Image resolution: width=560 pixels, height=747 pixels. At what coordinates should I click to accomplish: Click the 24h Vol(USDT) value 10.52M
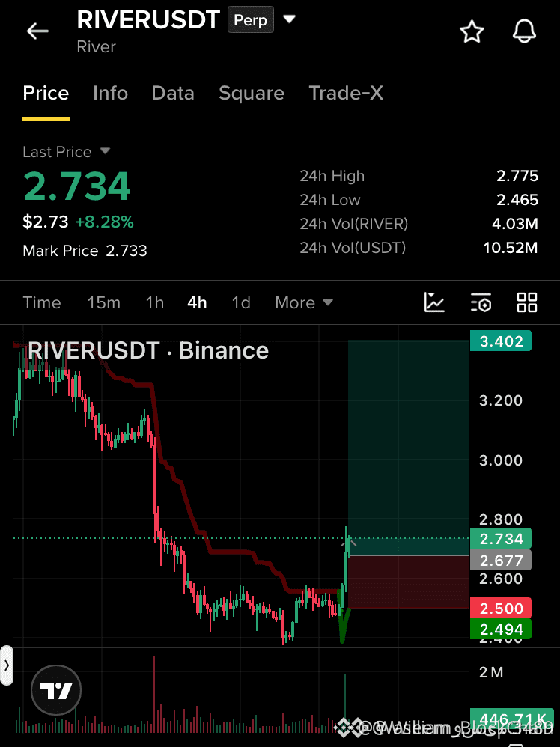(511, 248)
